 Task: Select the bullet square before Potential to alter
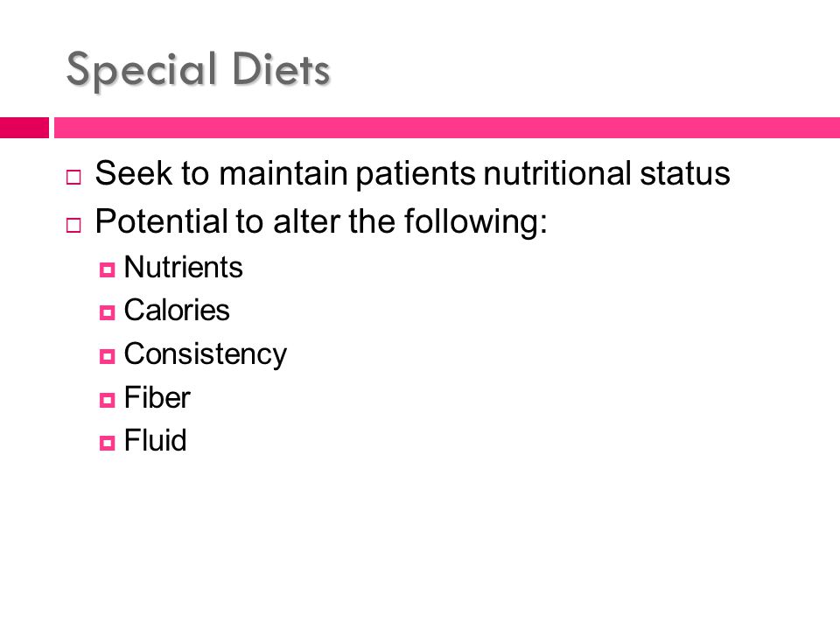[73, 225]
